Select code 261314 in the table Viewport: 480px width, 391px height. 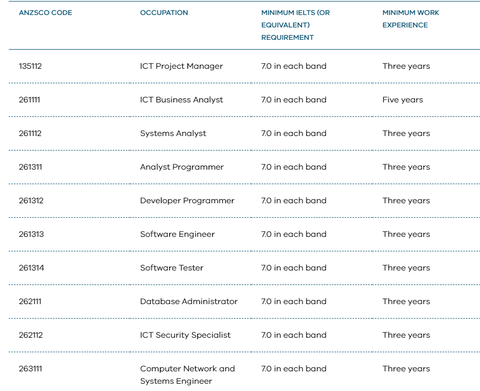(x=31, y=268)
